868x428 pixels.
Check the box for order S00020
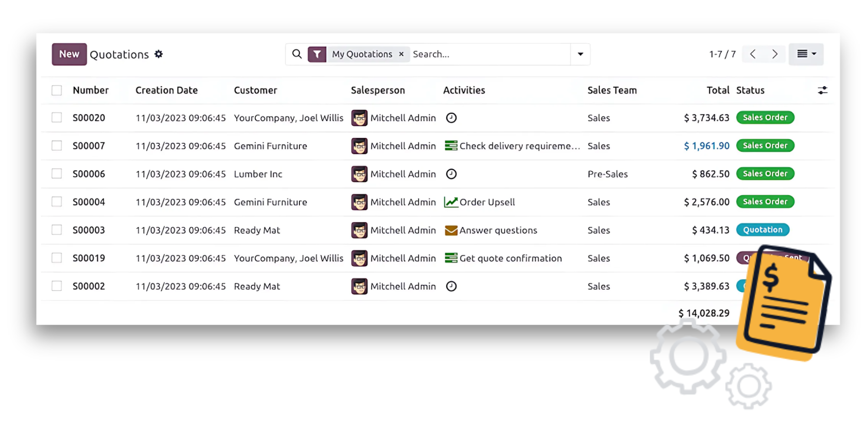[57, 118]
